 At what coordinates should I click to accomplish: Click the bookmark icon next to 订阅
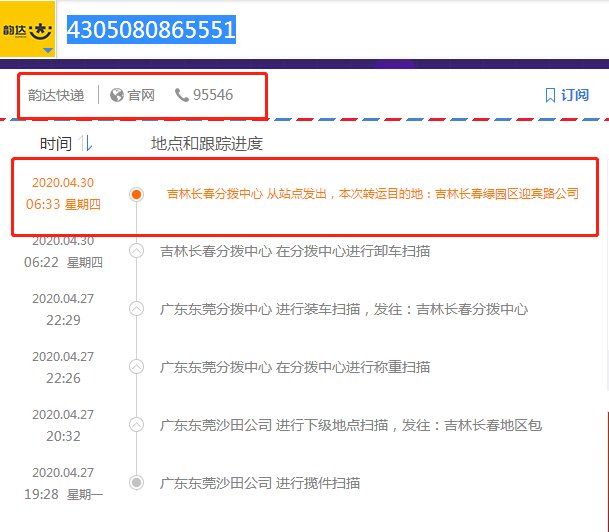(x=550, y=95)
